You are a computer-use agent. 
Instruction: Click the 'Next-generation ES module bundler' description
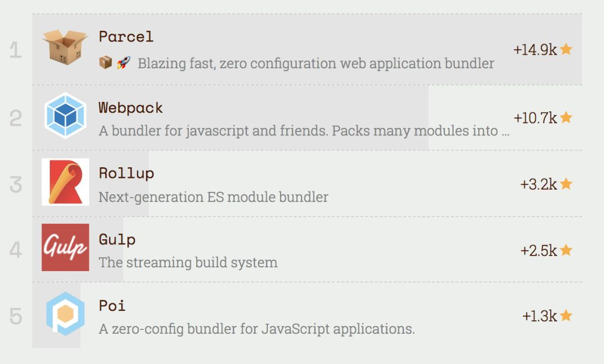[213, 197]
